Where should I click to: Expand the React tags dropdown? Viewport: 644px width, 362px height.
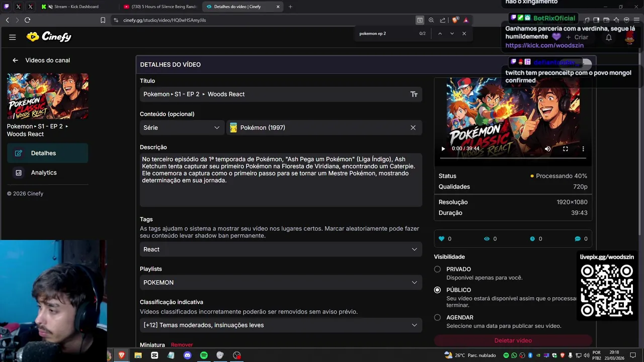[281, 249]
